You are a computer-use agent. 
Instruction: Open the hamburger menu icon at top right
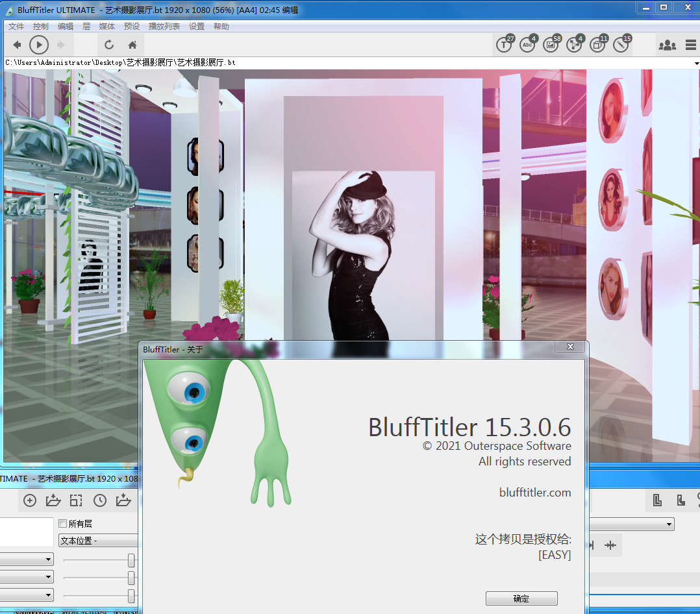click(691, 45)
